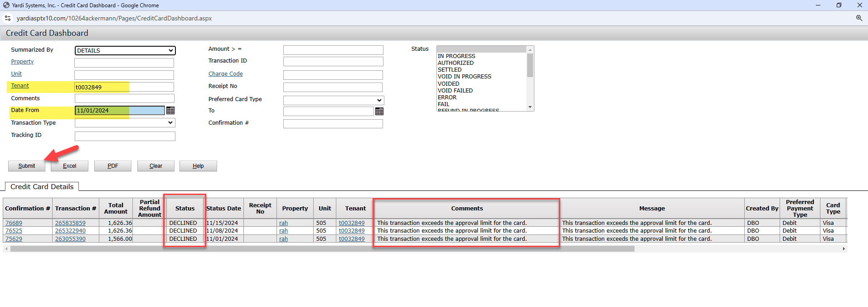The image size is (868, 307).
Task: Click the site information icon beside URL
Action: pyautogui.click(x=8, y=18)
